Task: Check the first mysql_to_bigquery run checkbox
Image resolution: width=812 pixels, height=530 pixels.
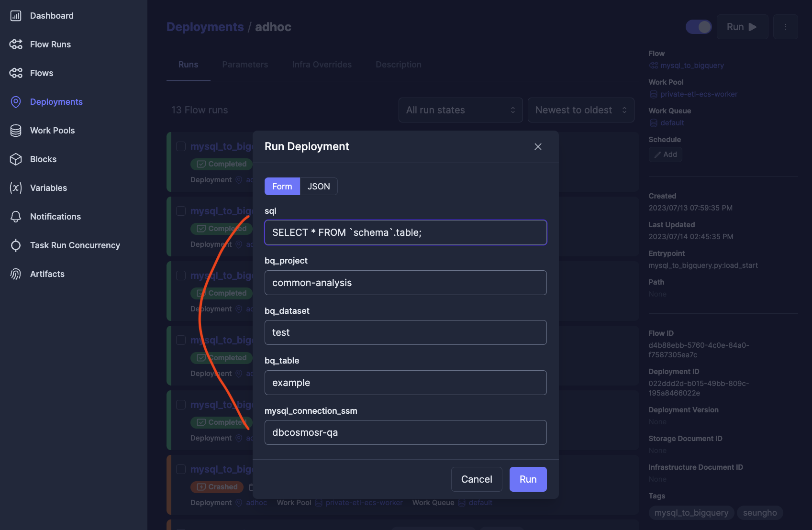Action: [181, 146]
